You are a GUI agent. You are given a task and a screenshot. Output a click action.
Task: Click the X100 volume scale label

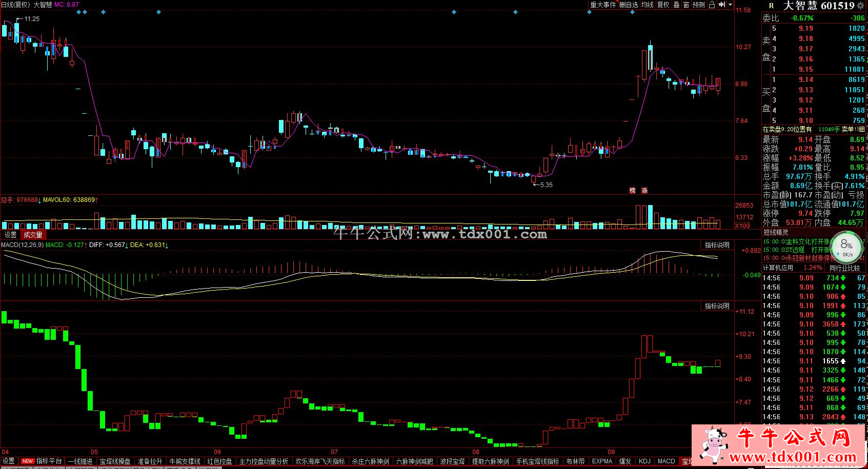point(742,226)
